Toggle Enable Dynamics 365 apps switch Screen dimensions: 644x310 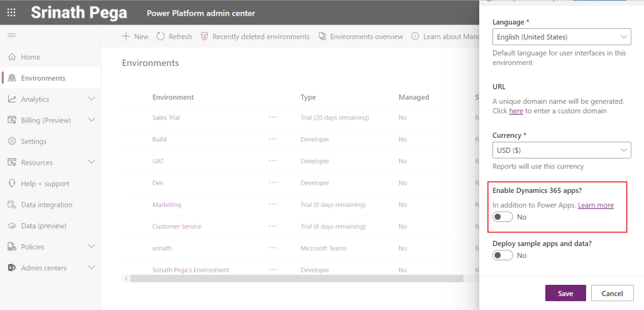(x=502, y=217)
